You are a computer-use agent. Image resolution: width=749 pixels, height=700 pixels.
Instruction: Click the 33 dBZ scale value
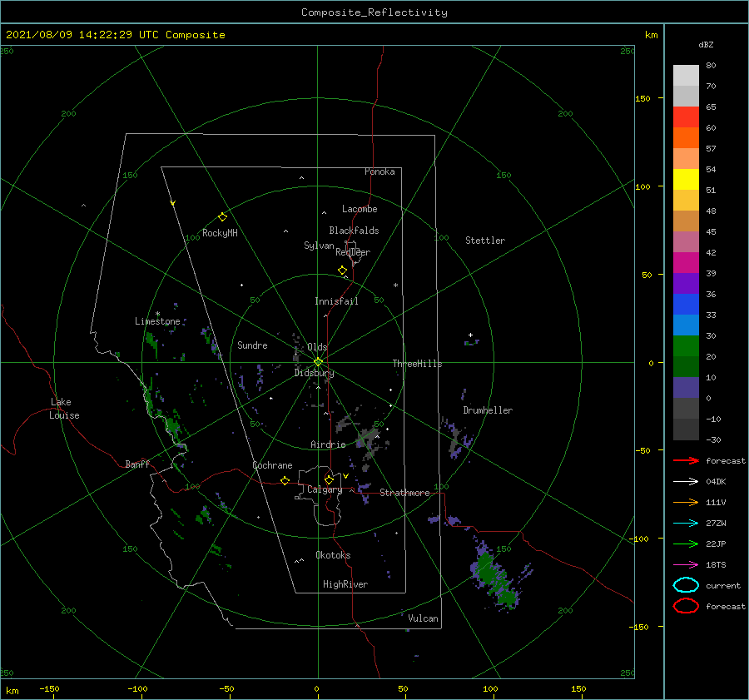coord(712,315)
